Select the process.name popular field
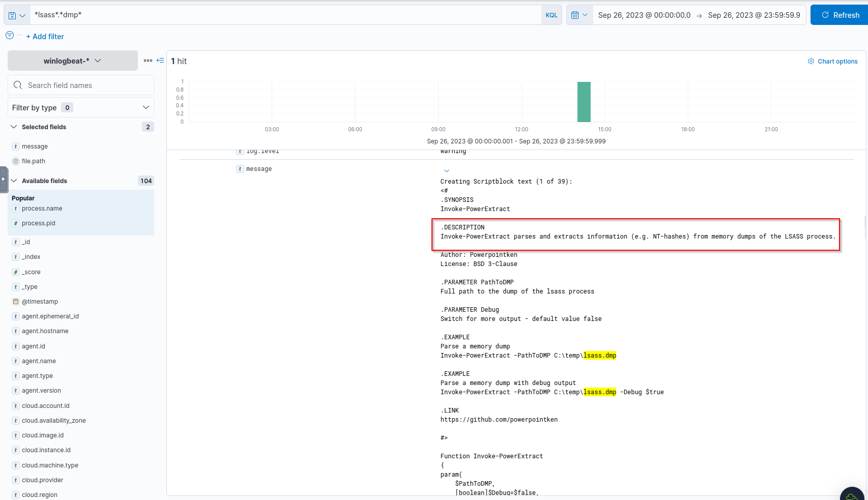 (42, 209)
